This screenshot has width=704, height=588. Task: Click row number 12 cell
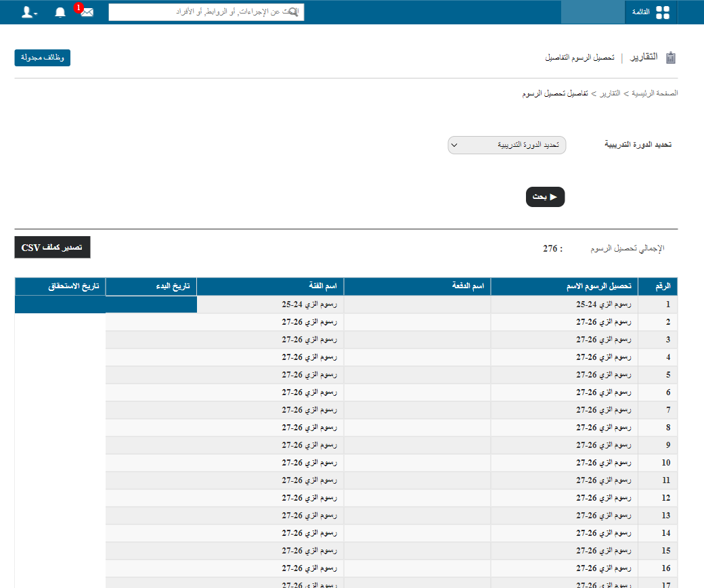[x=658, y=498]
